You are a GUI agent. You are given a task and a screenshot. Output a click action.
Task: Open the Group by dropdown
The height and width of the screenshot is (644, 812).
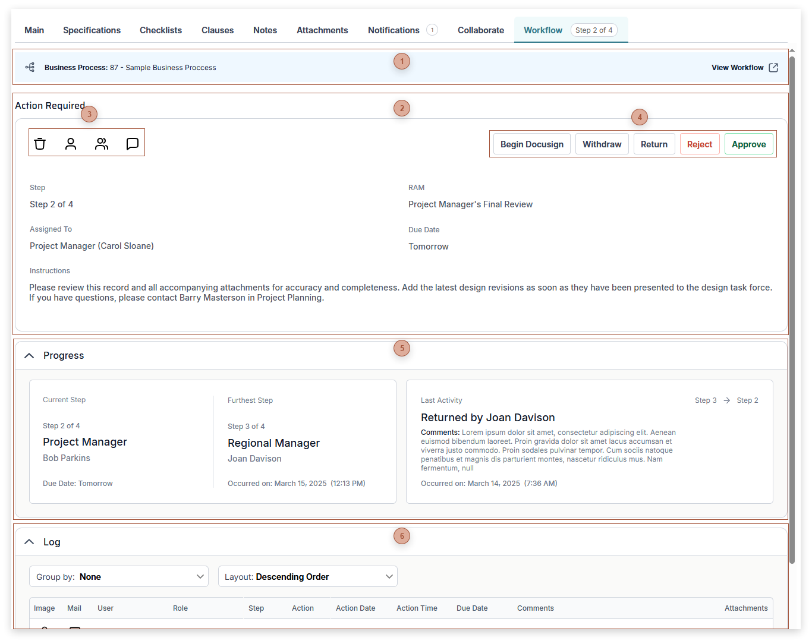pos(119,576)
